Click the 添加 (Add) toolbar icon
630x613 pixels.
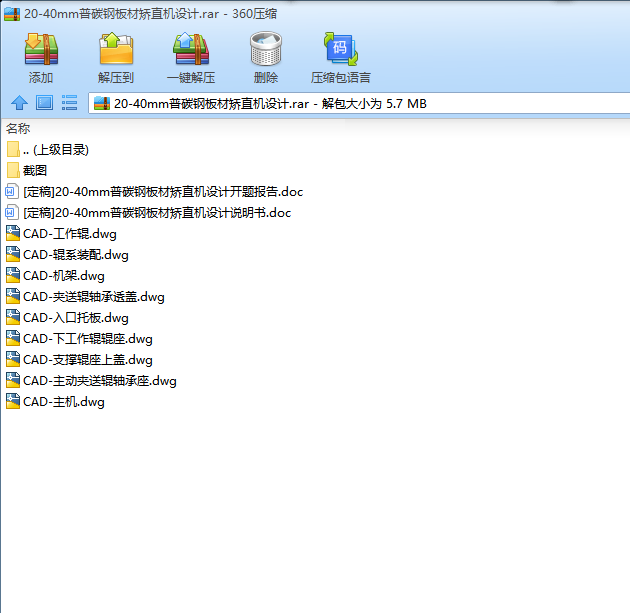pos(41,49)
